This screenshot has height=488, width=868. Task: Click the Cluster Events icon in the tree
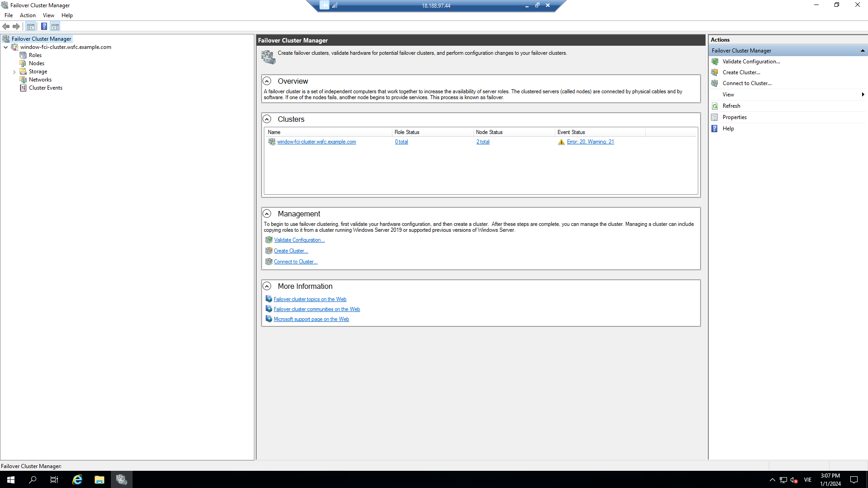(23, 87)
